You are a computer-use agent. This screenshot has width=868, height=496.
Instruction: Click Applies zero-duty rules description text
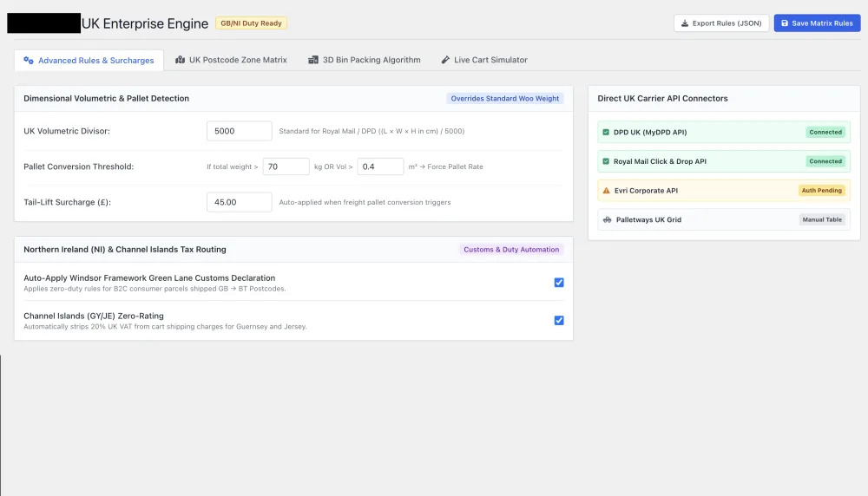pos(155,289)
